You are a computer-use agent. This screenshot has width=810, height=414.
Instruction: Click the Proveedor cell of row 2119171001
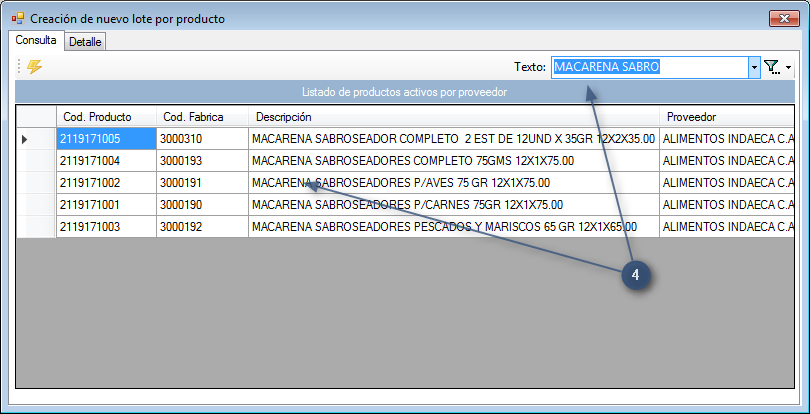click(727, 205)
